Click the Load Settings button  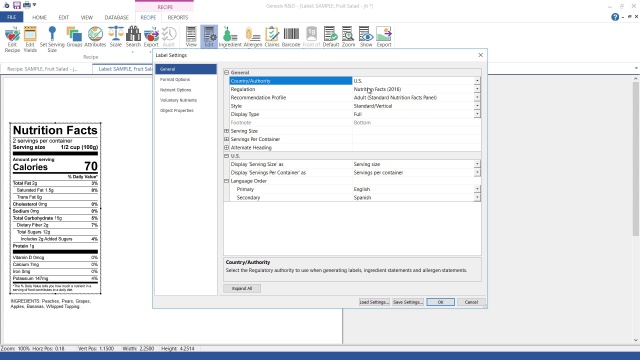(x=374, y=302)
